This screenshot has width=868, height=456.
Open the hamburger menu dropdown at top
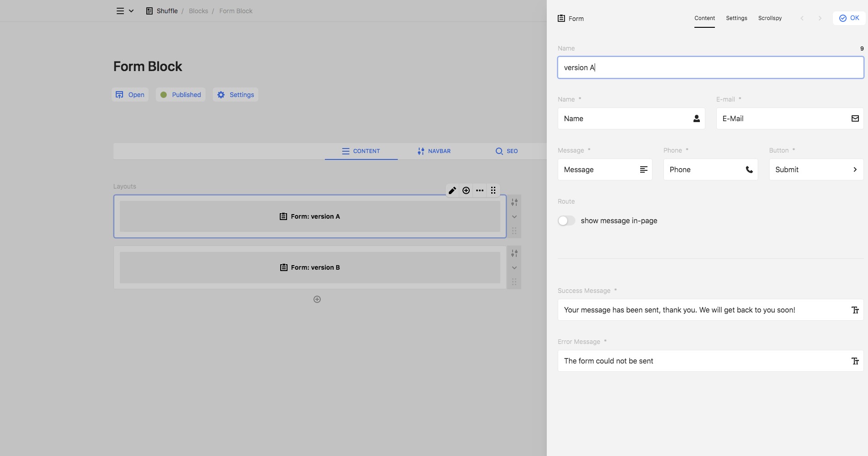coord(124,11)
